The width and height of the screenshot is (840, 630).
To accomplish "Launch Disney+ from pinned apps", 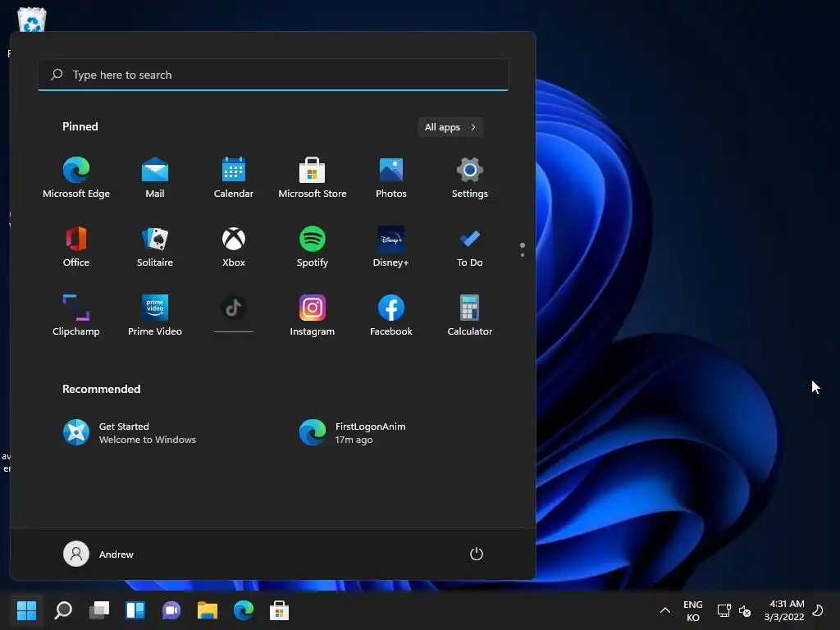I will click(x=391, y=246).
